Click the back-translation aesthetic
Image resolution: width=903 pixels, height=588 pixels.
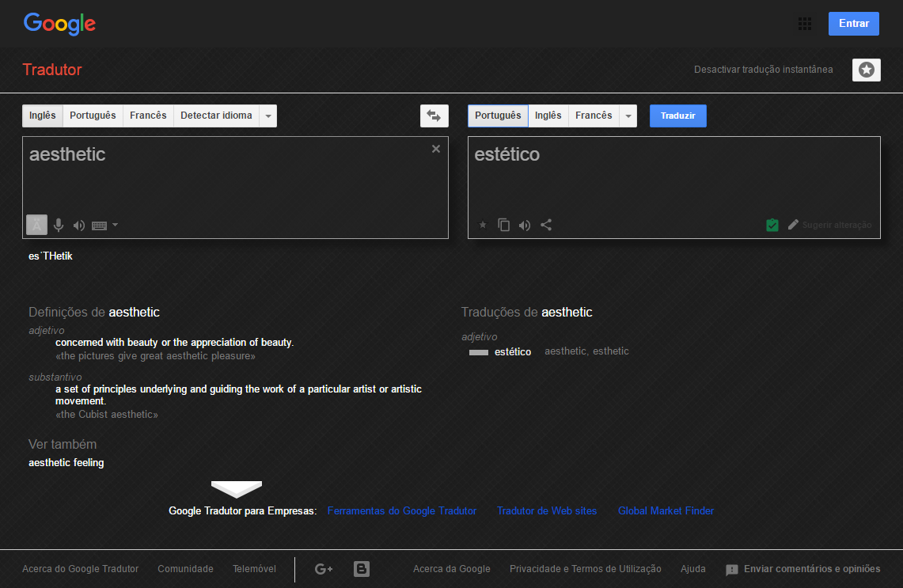(565, 351)
